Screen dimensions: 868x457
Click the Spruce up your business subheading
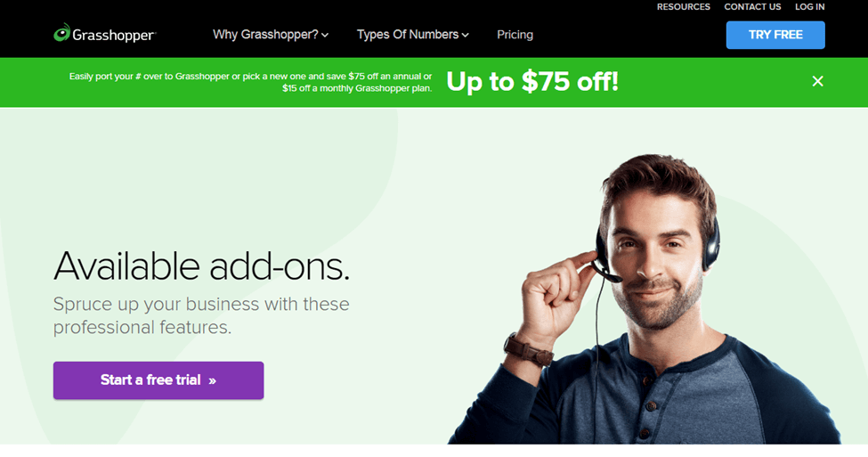click(x=201, y=315)
